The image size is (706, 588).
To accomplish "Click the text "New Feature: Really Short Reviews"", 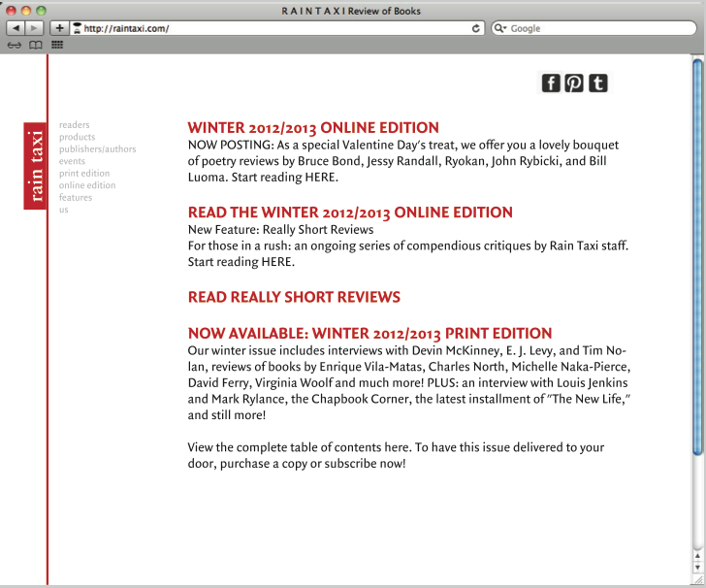I will (x=280, y=230).
